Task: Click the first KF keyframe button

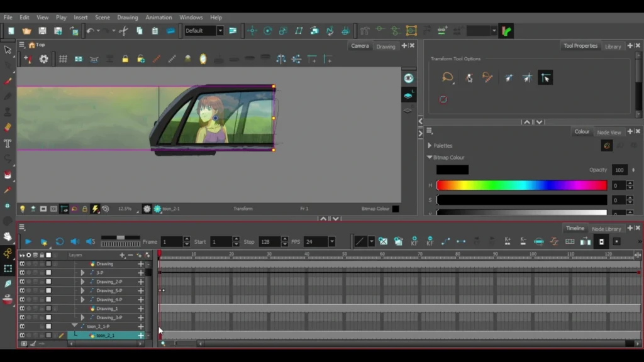Action: (x=414, y=241)
